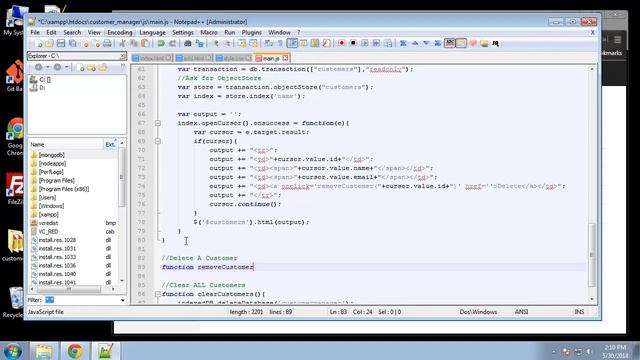Viewport: 640px width, 360px height.
Task: Close the main.js tab
Action: click(x=285, y=58)
